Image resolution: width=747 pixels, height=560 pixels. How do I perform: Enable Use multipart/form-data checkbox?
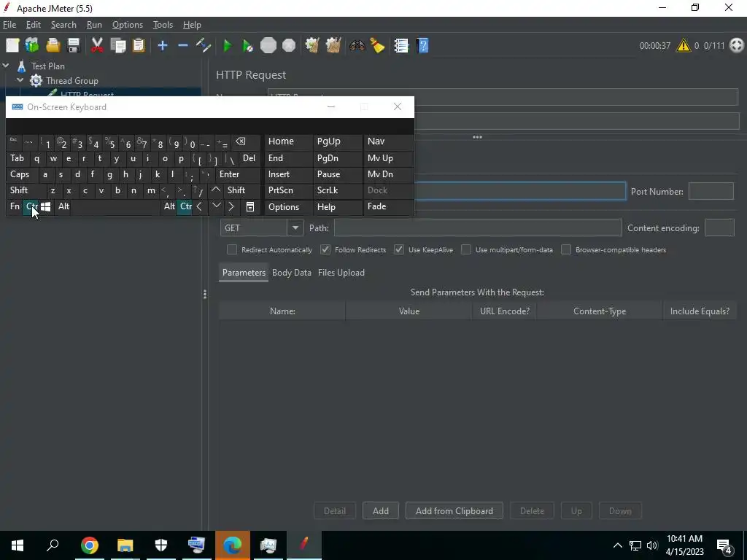tap(466, 249)
